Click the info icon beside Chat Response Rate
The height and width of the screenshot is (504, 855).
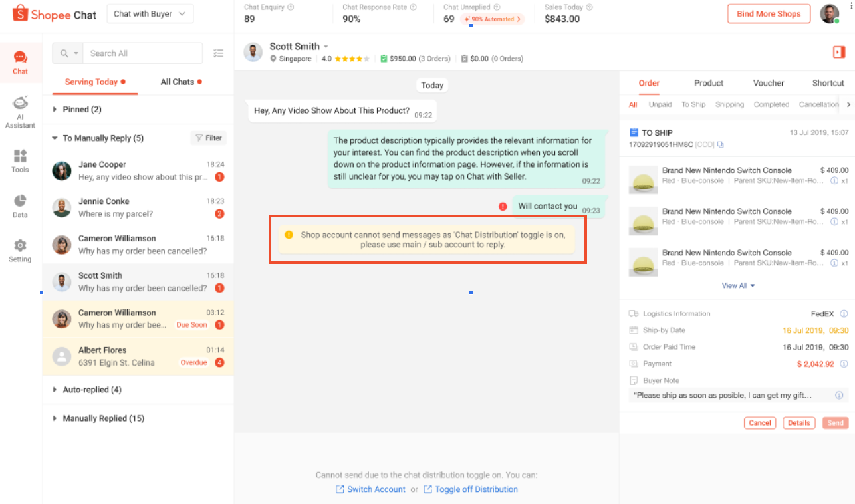coord(413,7)
